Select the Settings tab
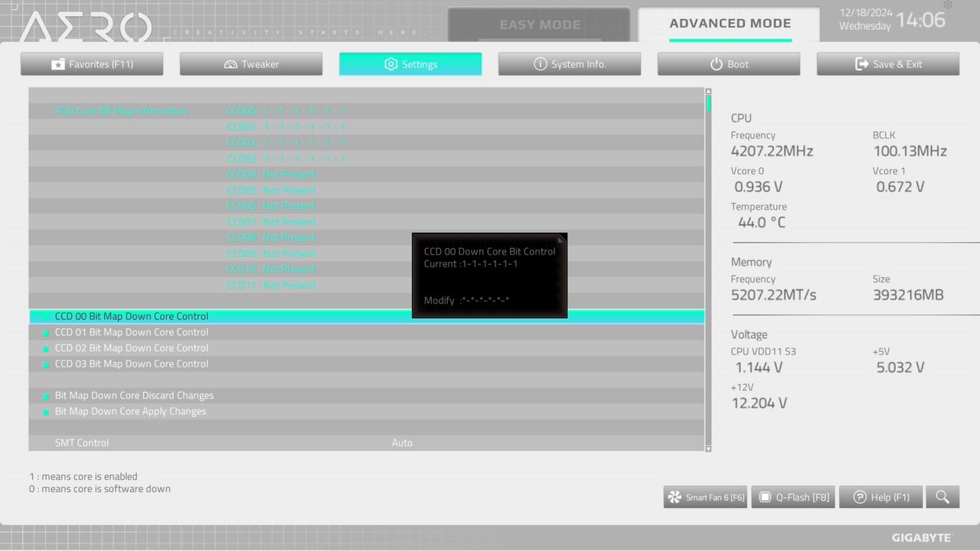This screenshot has height=551, width=980. coord(410,64)
